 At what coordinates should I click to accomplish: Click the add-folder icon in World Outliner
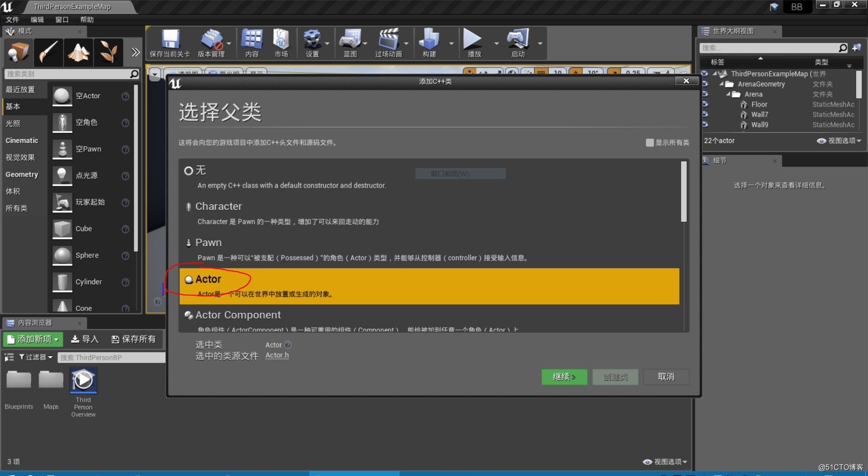click(856, 48)
